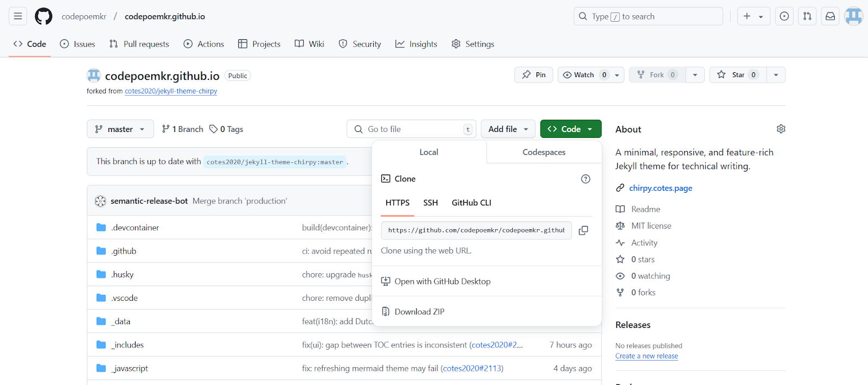The width and height of the screenshot is (868, 385).
Task: Copy the HTTPS clone URL
Action: click(583, 230)
